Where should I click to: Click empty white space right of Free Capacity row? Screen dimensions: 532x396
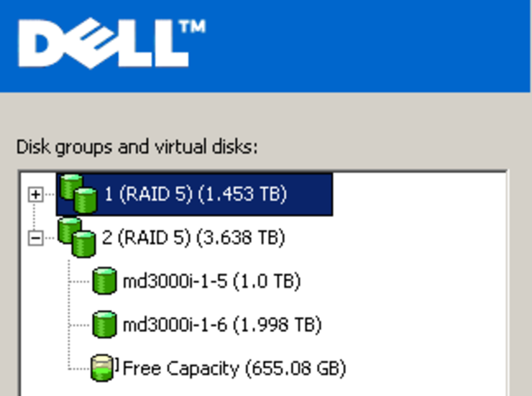point(426,368)
